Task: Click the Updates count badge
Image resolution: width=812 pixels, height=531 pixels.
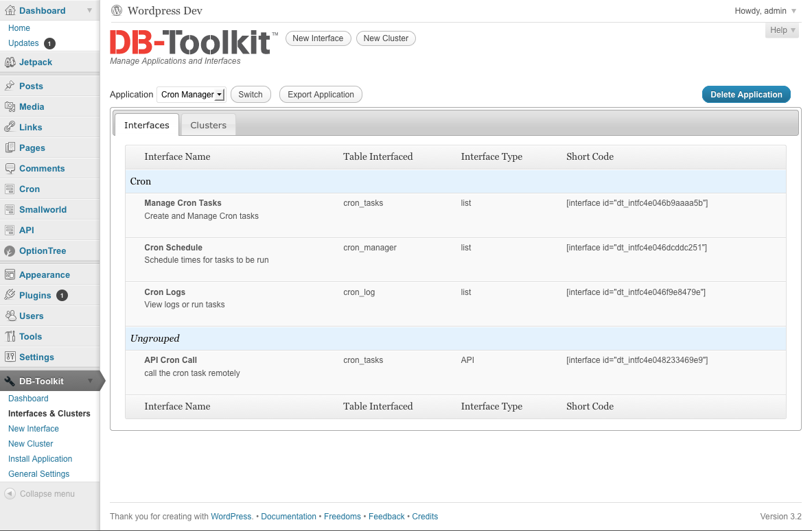Action: [x=49, y=43]
